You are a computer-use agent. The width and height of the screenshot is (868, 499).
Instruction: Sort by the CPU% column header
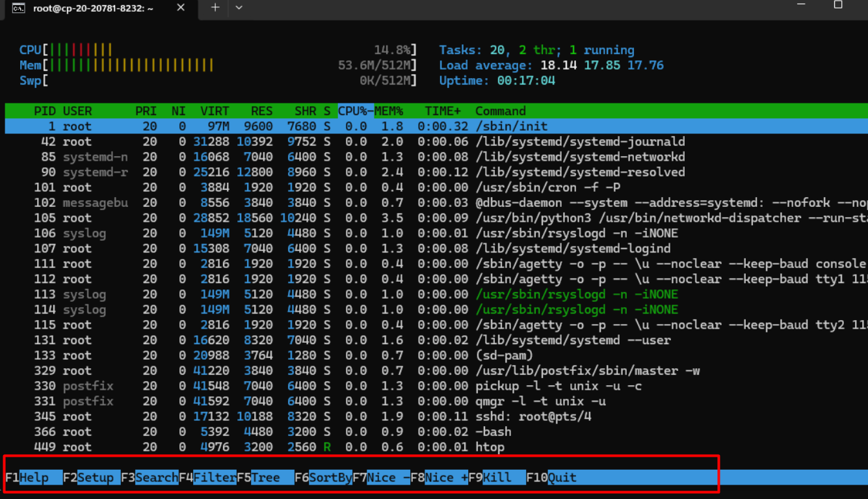click(x=355, y=111)
